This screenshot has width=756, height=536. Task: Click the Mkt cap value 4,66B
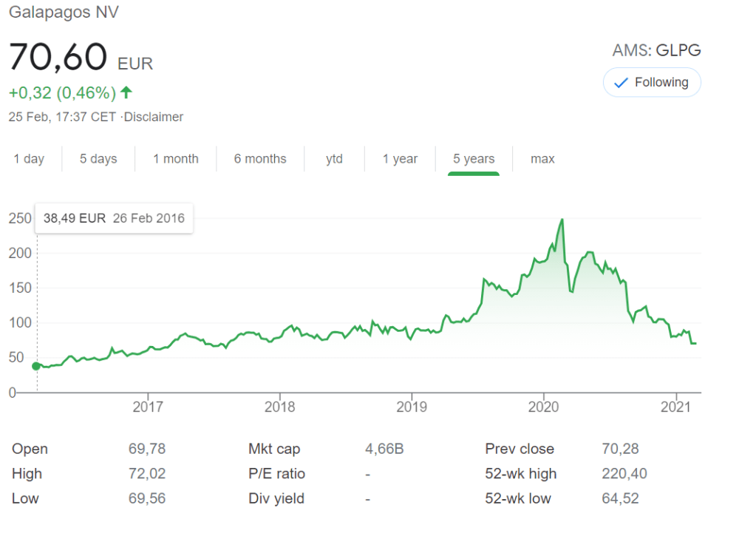(384, 449)
